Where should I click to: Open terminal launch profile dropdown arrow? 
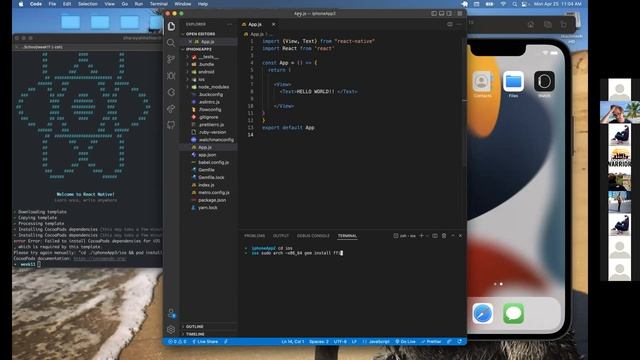pyautogui.click(x=427, y=236)
